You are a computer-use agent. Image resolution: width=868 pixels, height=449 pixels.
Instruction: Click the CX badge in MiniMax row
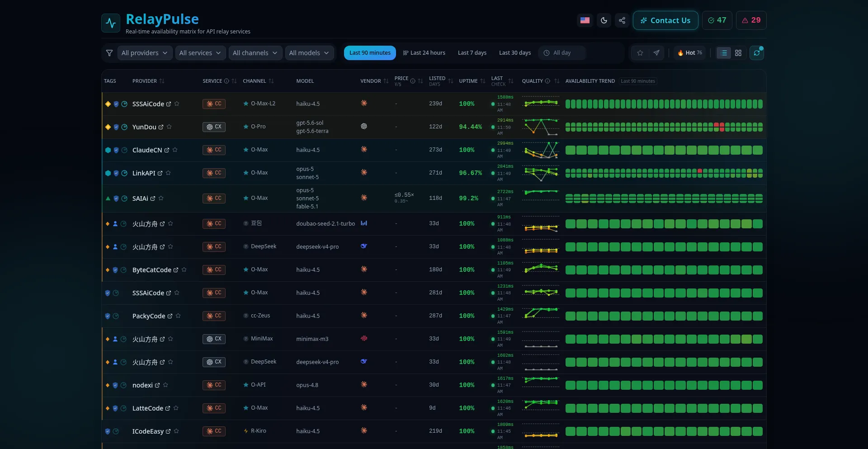[x=214, y=339]
